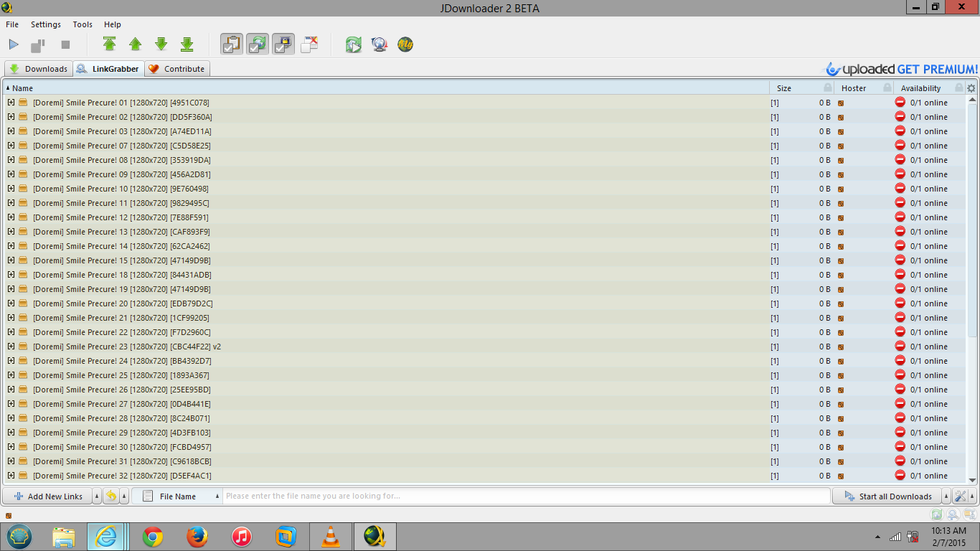This screenshot has width=980, height=551.
Task: Click the My JDownloader round icon
Action: (405, 44)
